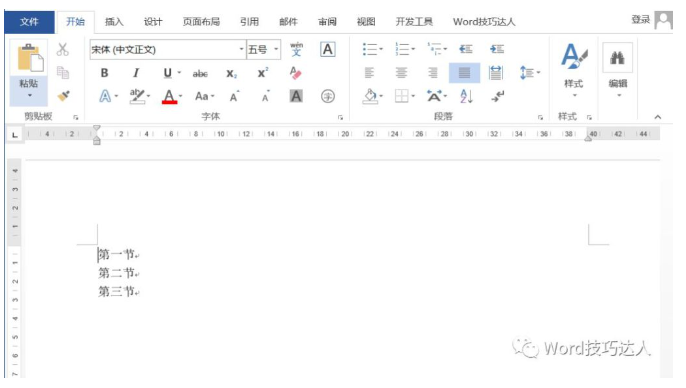Image resolution: width=686 pixels, height=388 pixels.
Task: Click the 登录 sign-in link
Action: pos(640,19)
